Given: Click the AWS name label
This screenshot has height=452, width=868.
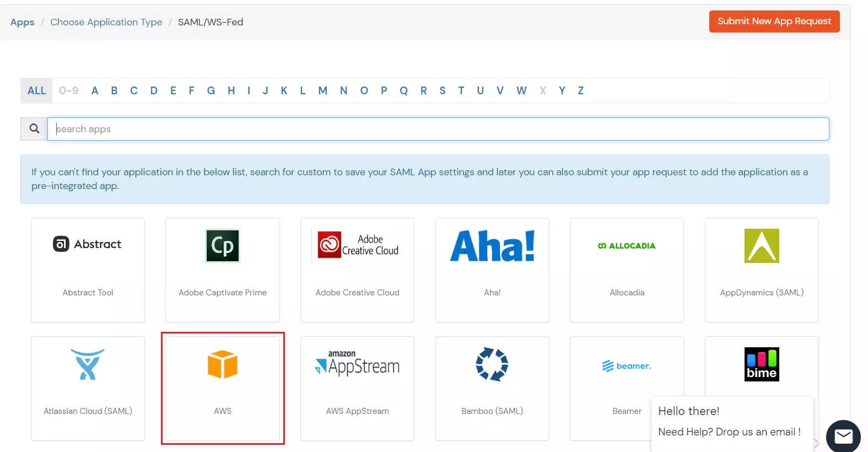Looking at the screenshot, I should (x=223, y=411).
